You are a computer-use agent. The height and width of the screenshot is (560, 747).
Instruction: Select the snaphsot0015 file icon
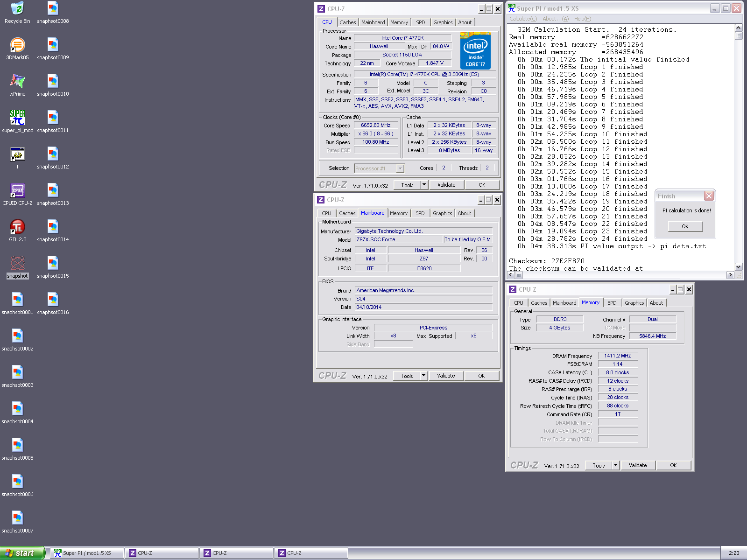53,267
